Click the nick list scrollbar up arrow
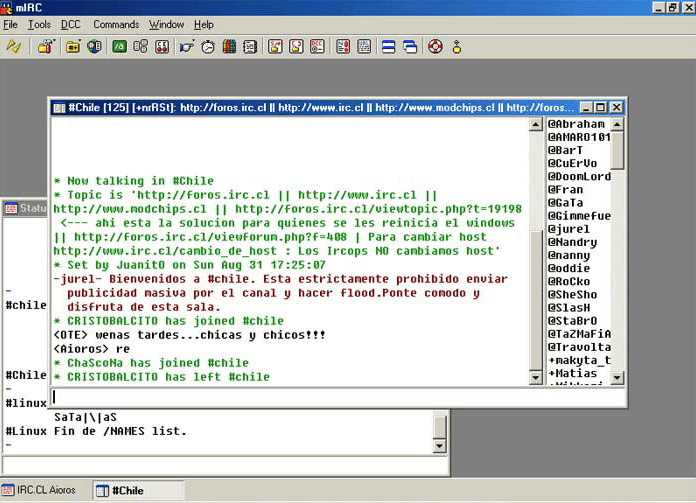The height and width of the screenshot is (503, 696). [x=618, y=124]
